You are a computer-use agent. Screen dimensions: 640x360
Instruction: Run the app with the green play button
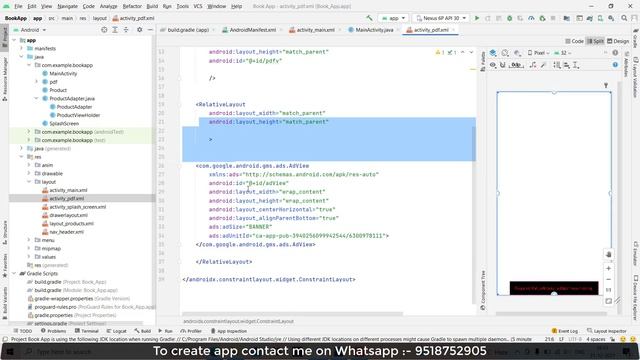click(x=477, y=18)
